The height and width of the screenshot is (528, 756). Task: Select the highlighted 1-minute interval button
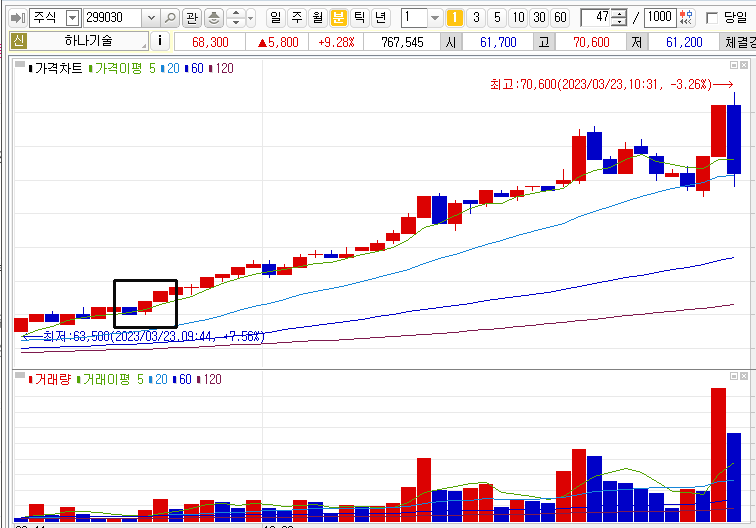click(455, 18)
